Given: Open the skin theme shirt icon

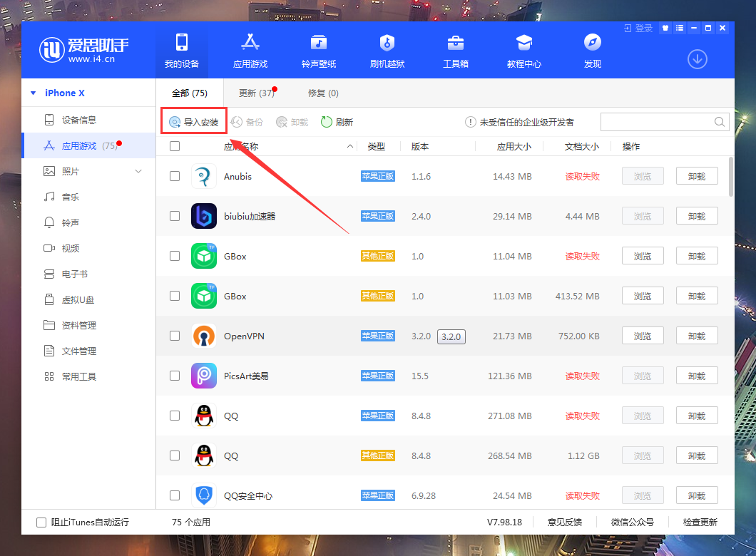Looking at the screenshot, I should [x=665, y=28].
